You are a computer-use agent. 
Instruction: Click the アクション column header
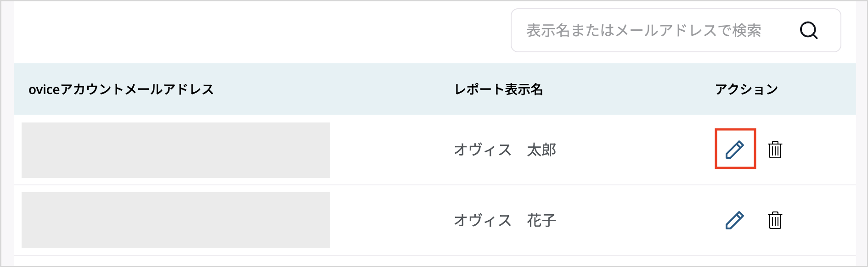point(745,89)
